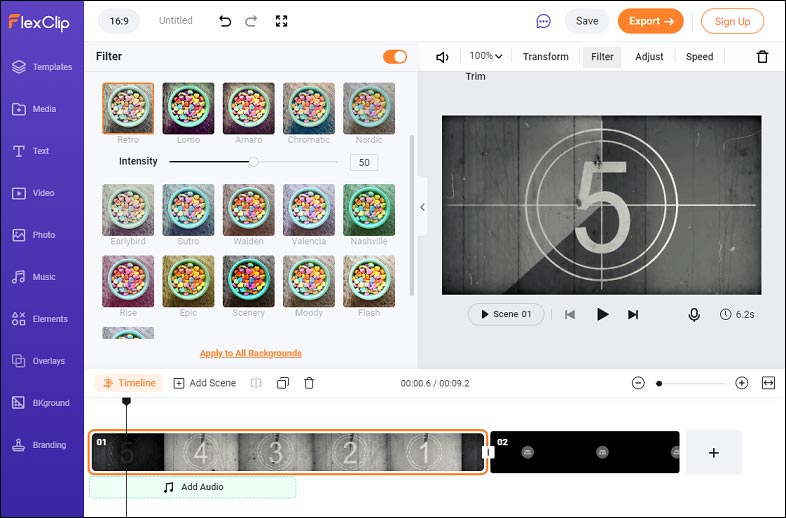Image resolution: width=786 pixels, height=518 pixels.
Task: Zoom out the timeline
Action: pos(638,383)
